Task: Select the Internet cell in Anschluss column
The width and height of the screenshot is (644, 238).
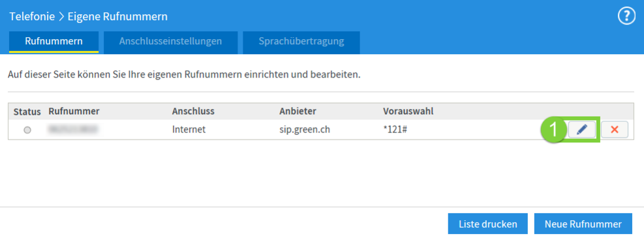Action: (189, 130)
